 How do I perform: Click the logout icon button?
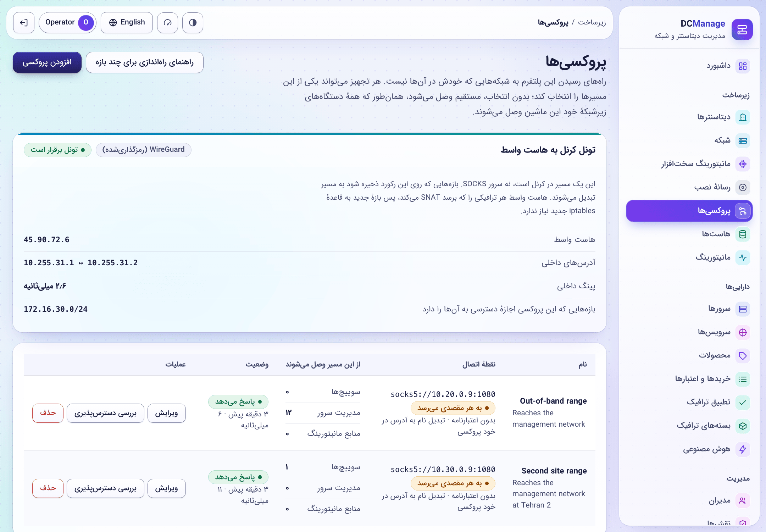click(24, 23)
